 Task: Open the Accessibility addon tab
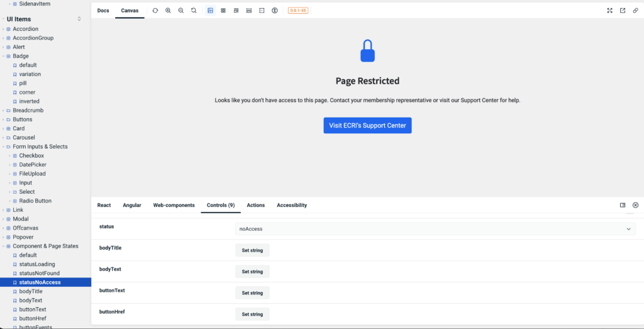pyautogui.click(x=292, y=205)
